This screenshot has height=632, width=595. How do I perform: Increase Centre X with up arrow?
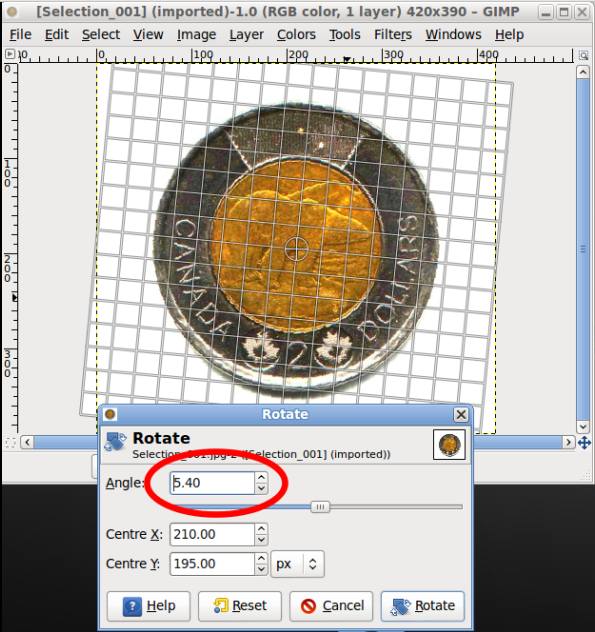tap(261, 529)
